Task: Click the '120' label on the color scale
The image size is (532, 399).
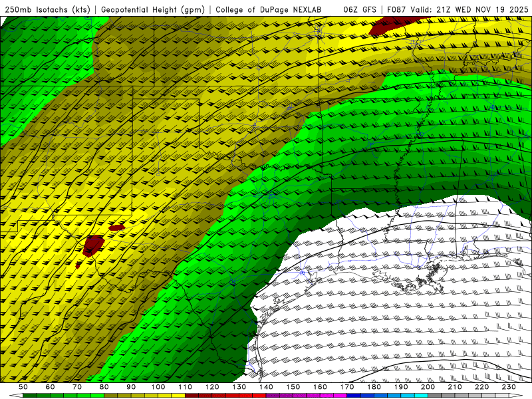Action: click(x=212, y=387)
